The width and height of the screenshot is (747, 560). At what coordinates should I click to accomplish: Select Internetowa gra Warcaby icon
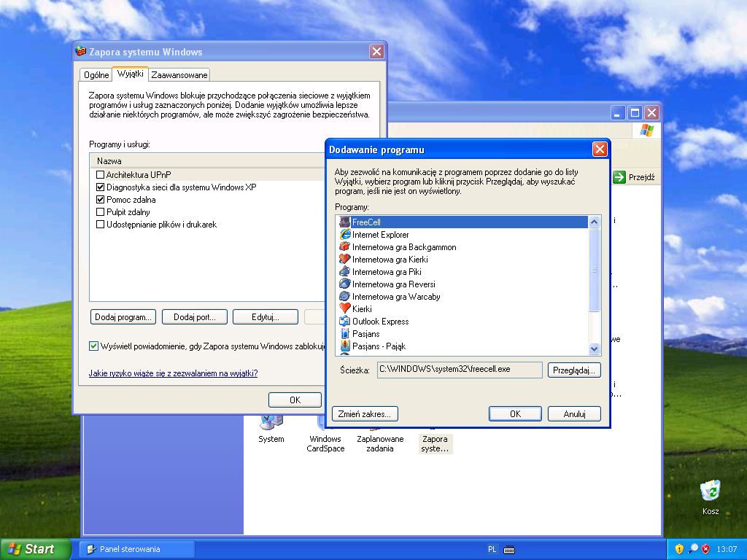[345, 296]
